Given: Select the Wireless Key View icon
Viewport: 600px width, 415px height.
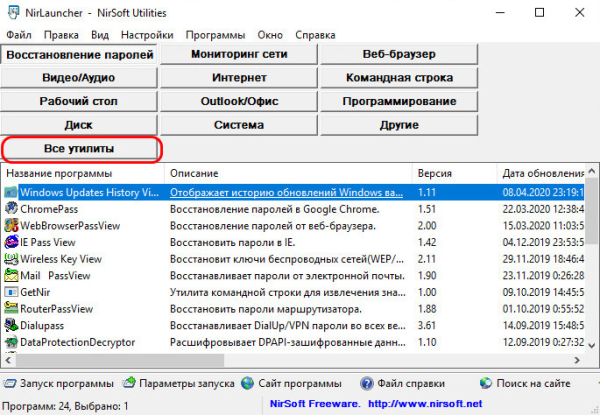Looking at the screenshot, I should pyautogui.click(x=11, y=258).
